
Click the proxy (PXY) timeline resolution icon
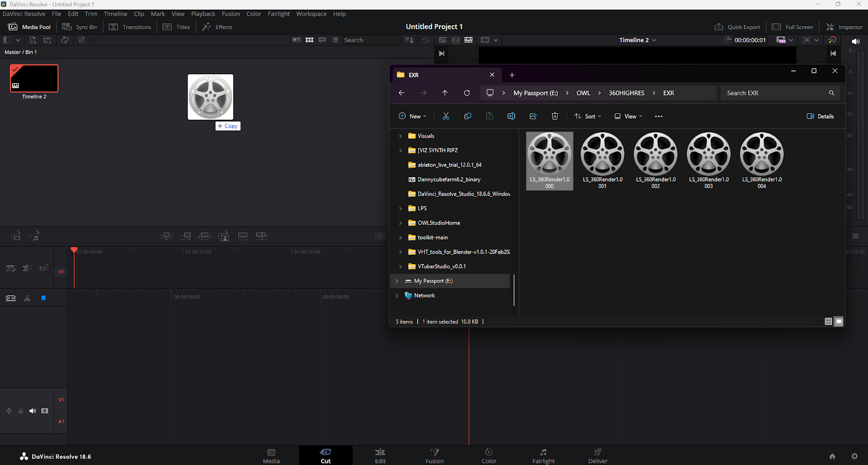[781, 40]
